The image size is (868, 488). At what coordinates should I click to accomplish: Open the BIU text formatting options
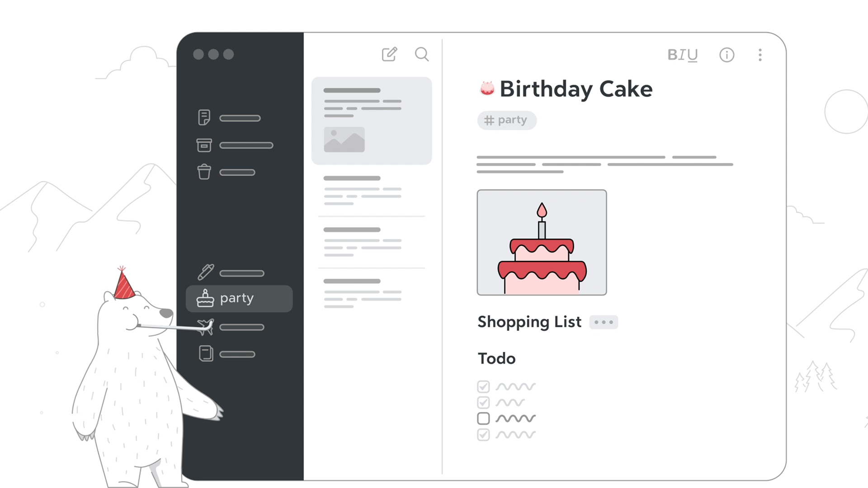click(682, 55)
